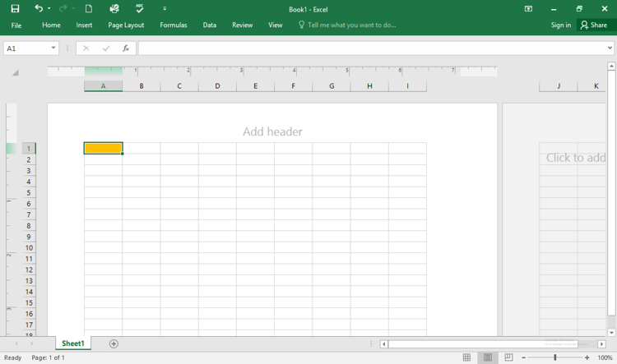617x364 pixels.
Task: Click the Share button
Action: (593, 25)
